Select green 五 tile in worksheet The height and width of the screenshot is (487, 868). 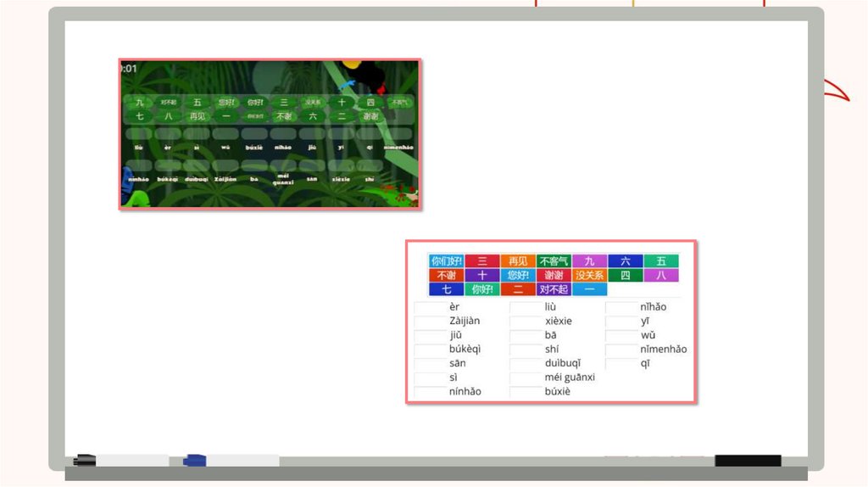[x=661, y=261]
